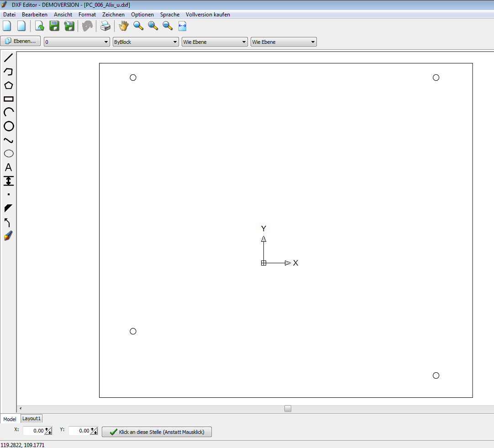This screenshot has height=448, width=494.
Task: Open the layer selection dropdown showing 0
Action: tap(77, 42)
